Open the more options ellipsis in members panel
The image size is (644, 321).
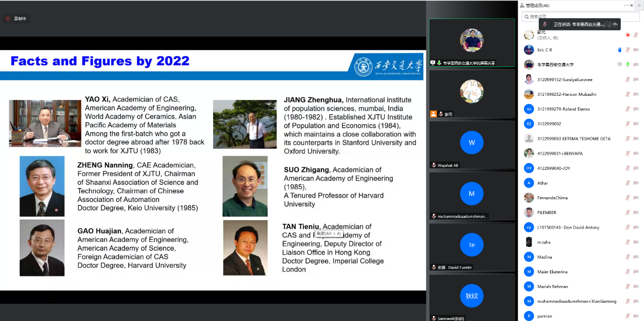626,5
